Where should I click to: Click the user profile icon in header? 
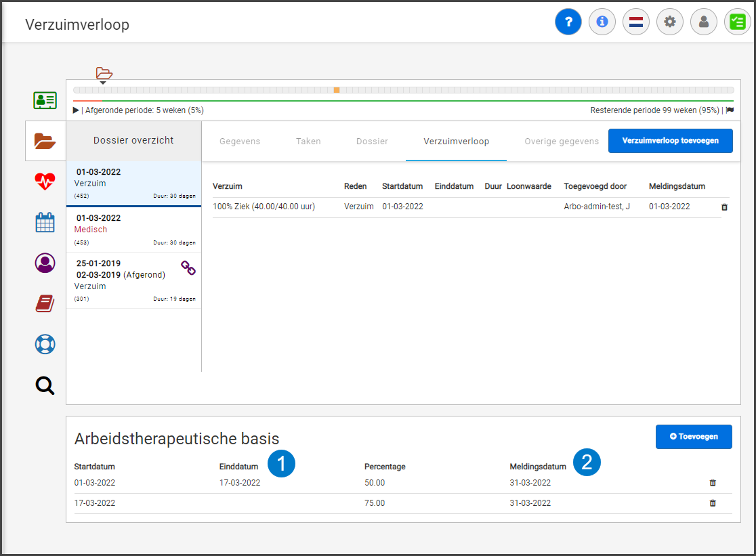pos(704,22)
